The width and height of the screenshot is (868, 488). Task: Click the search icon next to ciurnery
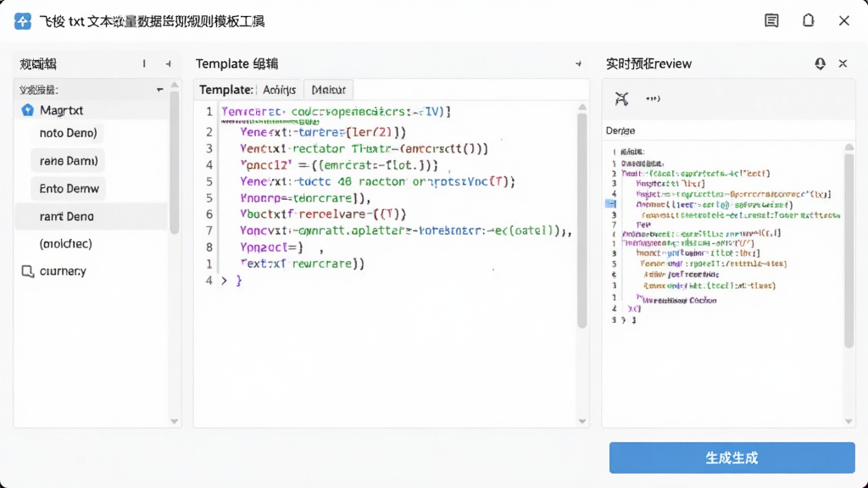pyautogui.click(x=28, y=271)
